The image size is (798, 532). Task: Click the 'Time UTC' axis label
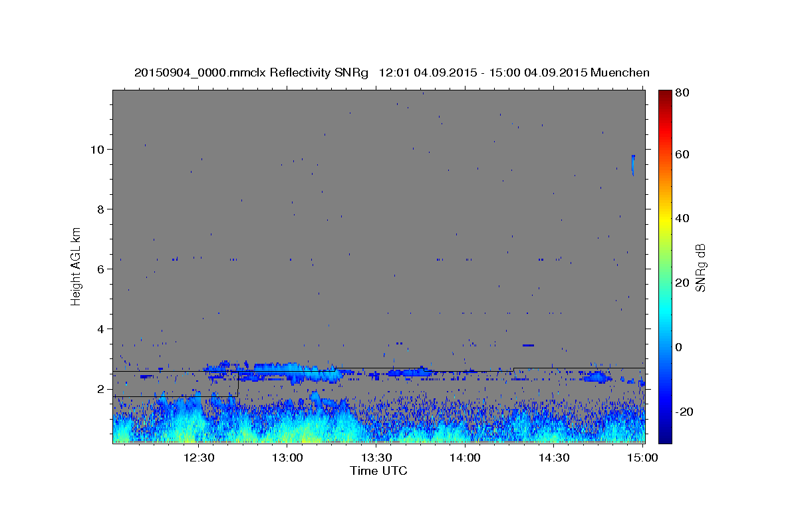tap(378, 471)
